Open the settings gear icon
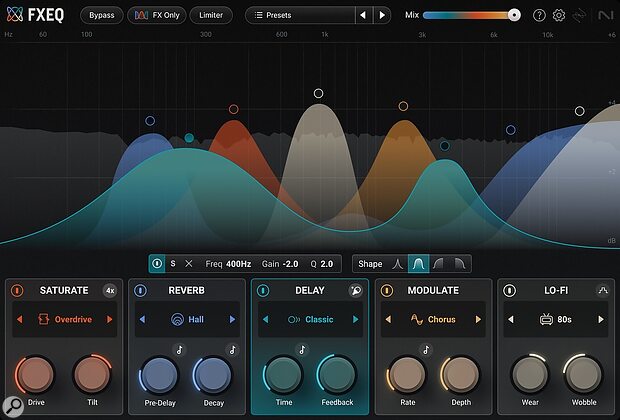Screen dimensions: 620x420 559,15
